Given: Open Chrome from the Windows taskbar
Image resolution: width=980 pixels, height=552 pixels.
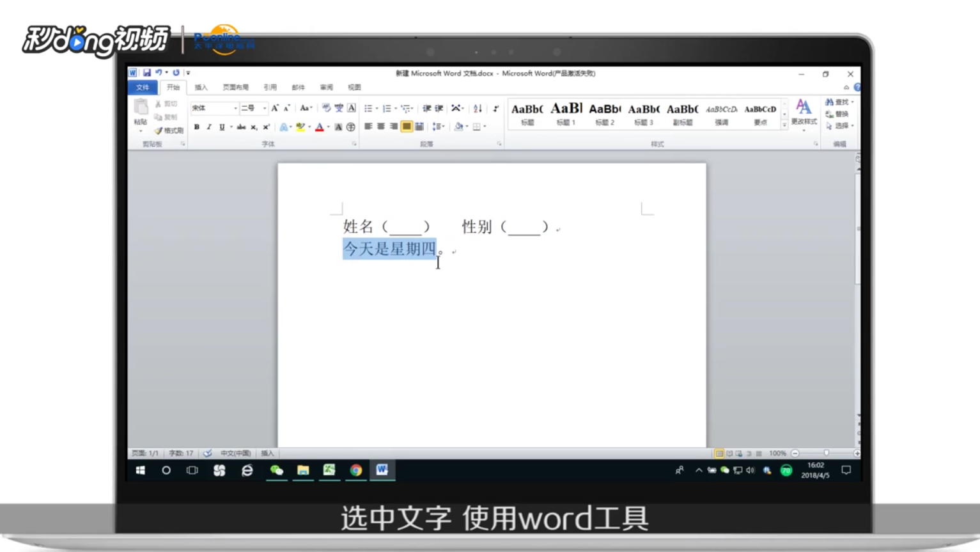Looking at the screenshot, I should click(x=356, y=471).
